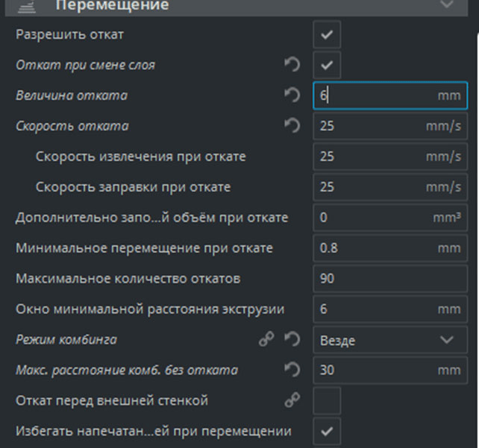This screenshot has width=479, height=448.
Task: Click the Откат при смене слоя label
Action: (x=86, y=65)
